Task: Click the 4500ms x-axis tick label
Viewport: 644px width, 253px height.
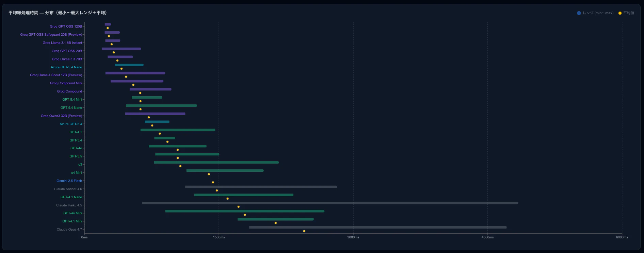Action: [488, 237]
